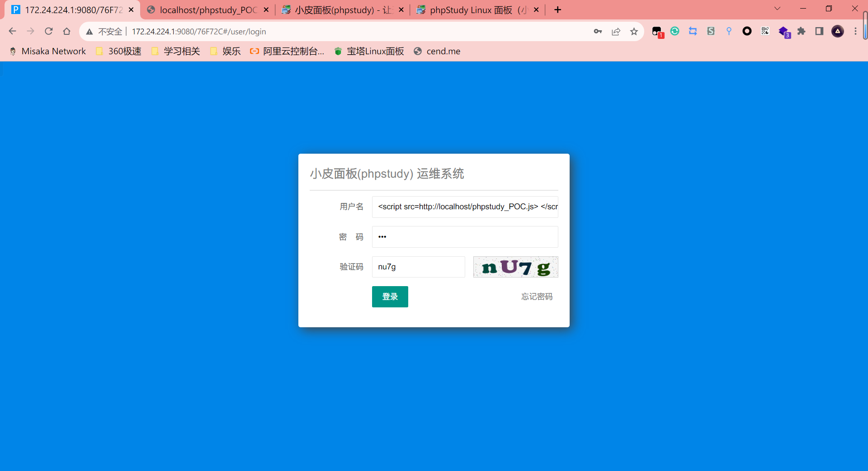Open the extension with red badge 1

pyautogui.click(x=657, y=32)
